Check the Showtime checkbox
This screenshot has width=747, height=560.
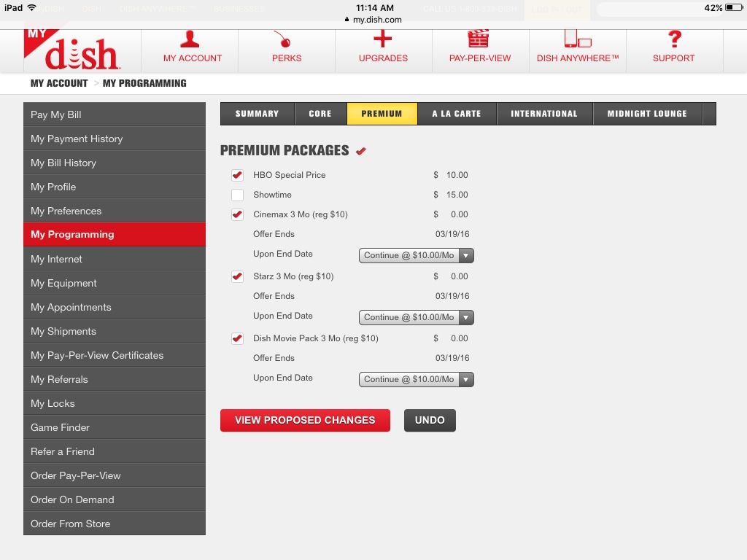237,195
